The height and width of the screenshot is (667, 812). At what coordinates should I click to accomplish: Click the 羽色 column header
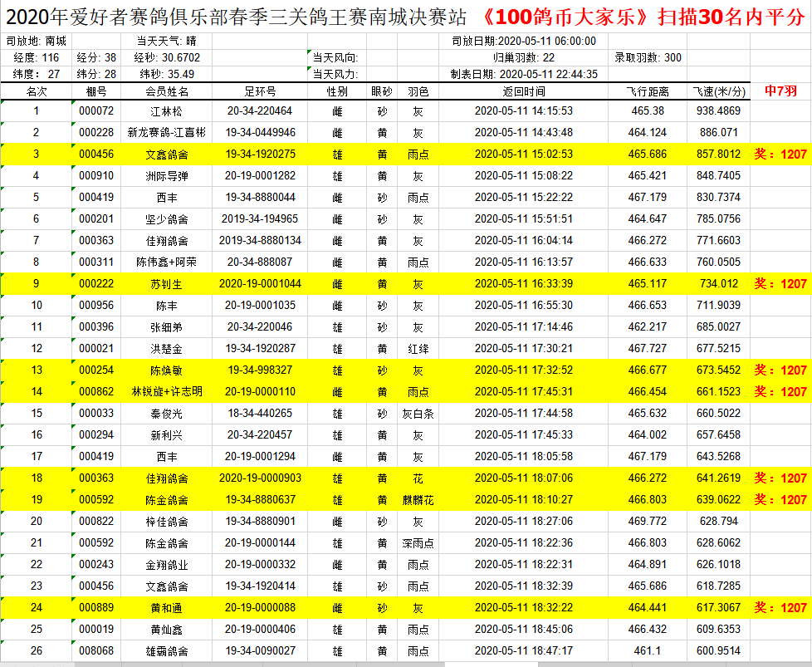pos(418,91)
